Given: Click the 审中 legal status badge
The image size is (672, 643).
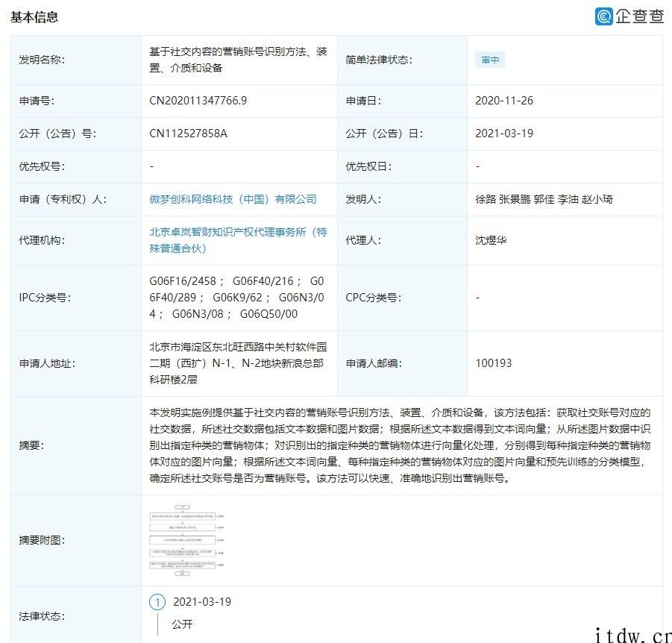Looking at the screenshot, I should click(490, 60).
